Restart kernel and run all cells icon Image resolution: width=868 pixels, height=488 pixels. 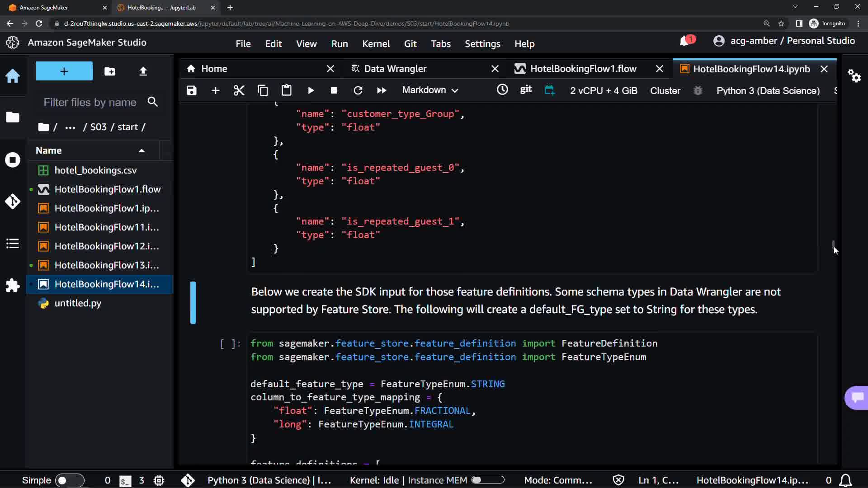(x=382, y=90)
